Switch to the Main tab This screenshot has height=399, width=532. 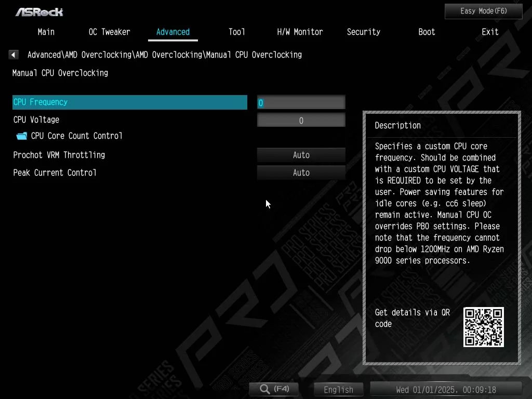coord(46,32)
